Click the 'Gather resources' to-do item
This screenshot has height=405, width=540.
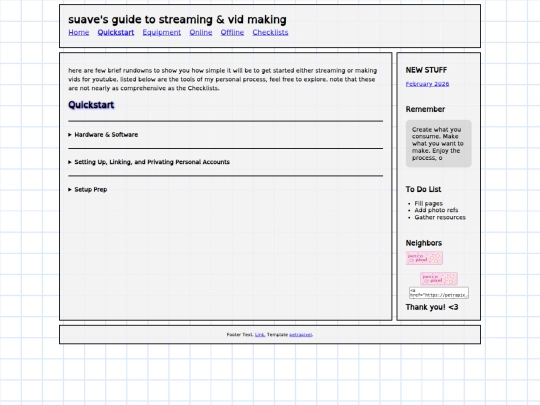[440, 217]
